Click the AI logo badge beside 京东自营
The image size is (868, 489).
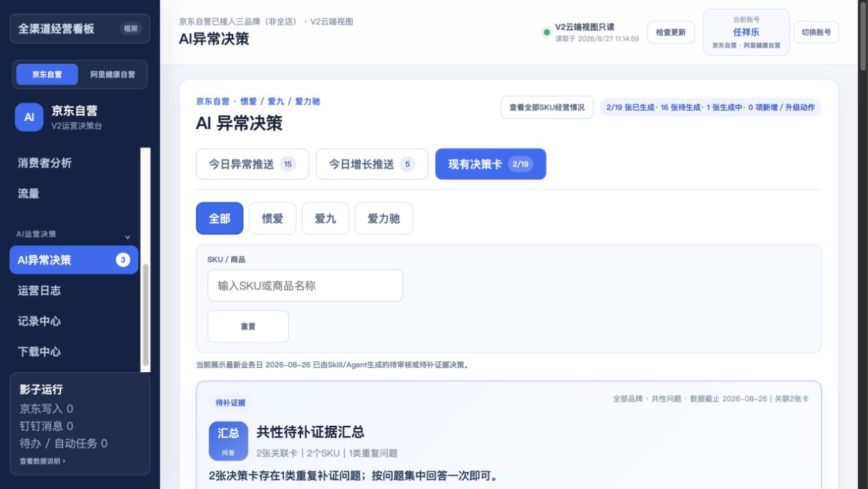click(29, 117)
